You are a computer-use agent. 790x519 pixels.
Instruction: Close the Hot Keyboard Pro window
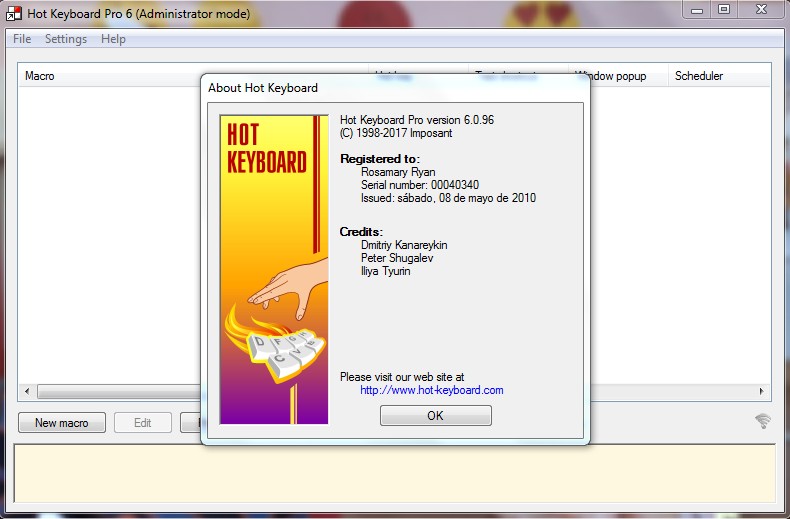tap(761, 10)
